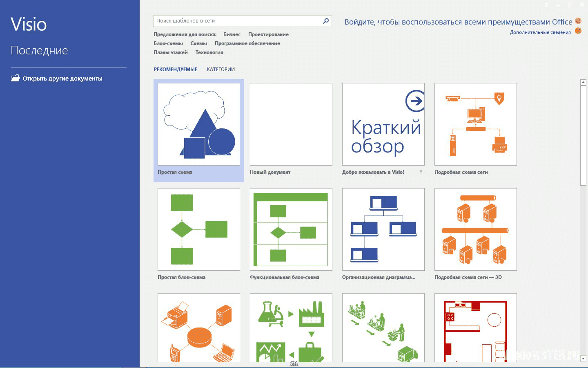Image resolution: width=588 pixels, height=368 pixels.
Task: Select Программное обеспечение search suggestion
Action: pyautogui.click(x=247, y=43)
